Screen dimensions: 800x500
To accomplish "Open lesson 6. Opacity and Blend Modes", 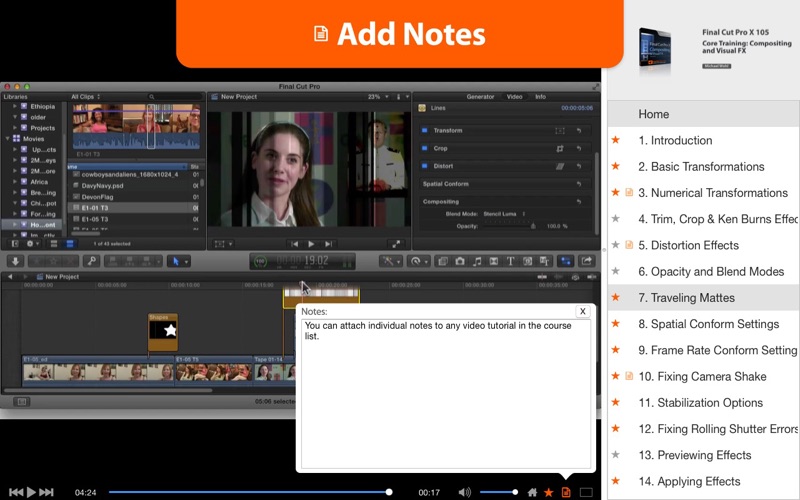I will [711, 271].
